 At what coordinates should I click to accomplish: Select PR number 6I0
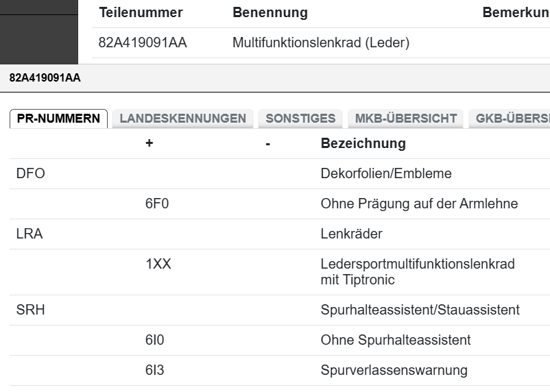click(155, 340)
